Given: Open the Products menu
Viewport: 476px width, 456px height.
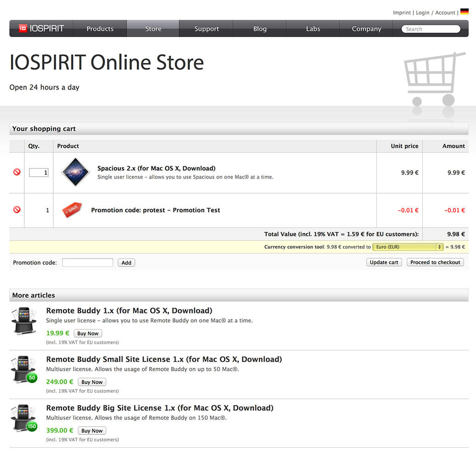Looking at the screenshot, I should click(100, 28).
